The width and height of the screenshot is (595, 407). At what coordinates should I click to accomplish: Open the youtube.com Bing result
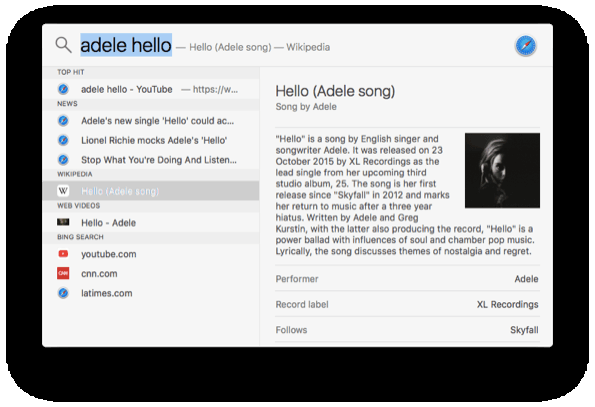tap(151, 254)
